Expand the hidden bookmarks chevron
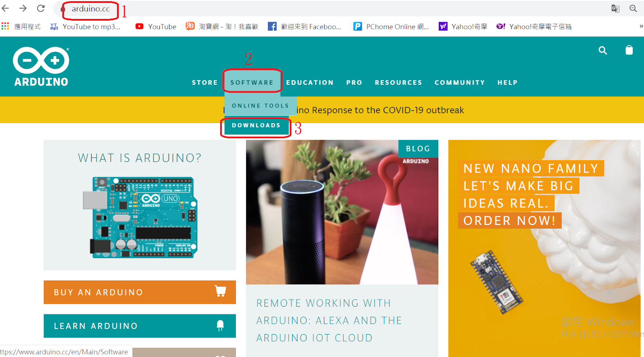Image resolution: width=644 pixels, height=357 pixels. click(641, 26)
